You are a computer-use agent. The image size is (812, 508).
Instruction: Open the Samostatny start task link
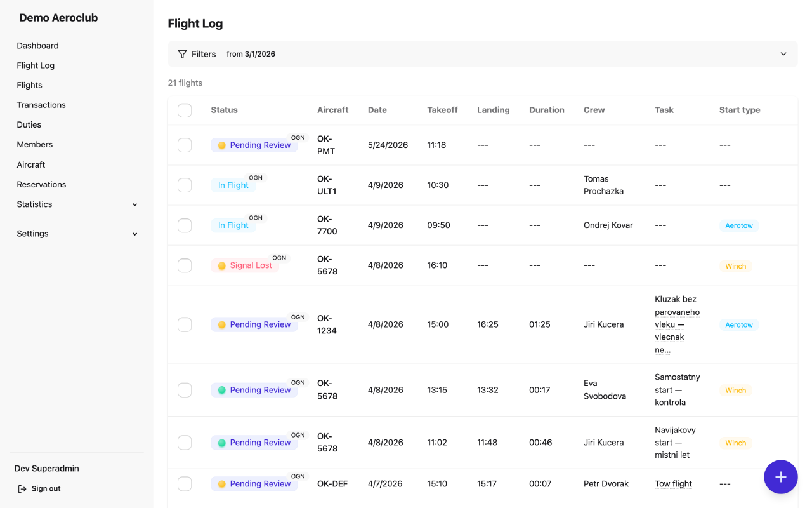point(677,390)
